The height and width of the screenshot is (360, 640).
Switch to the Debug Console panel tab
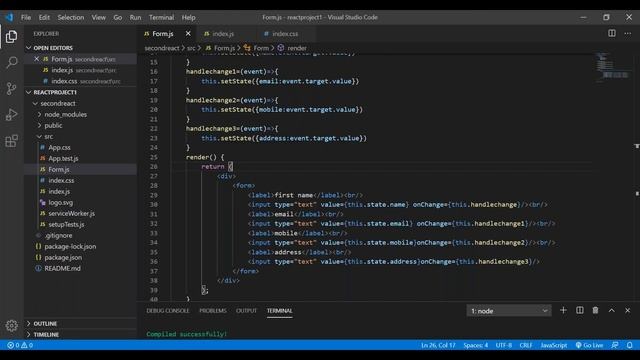tap(168, 311)
